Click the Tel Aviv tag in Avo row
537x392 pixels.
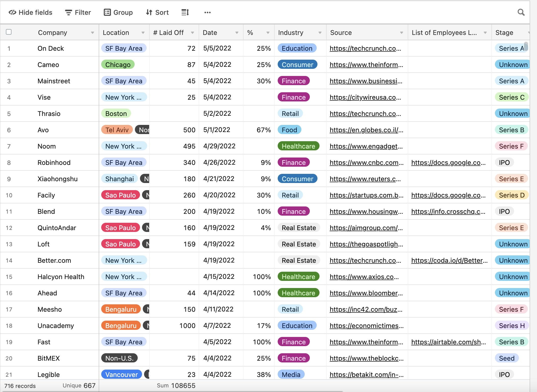coord(117,130)
